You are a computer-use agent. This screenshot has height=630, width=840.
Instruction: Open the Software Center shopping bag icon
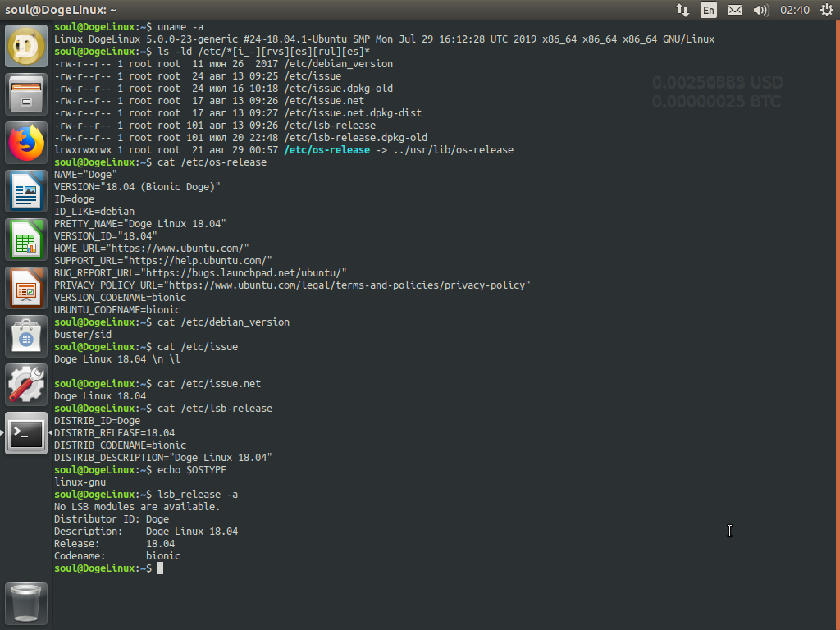tap(25, 336)
